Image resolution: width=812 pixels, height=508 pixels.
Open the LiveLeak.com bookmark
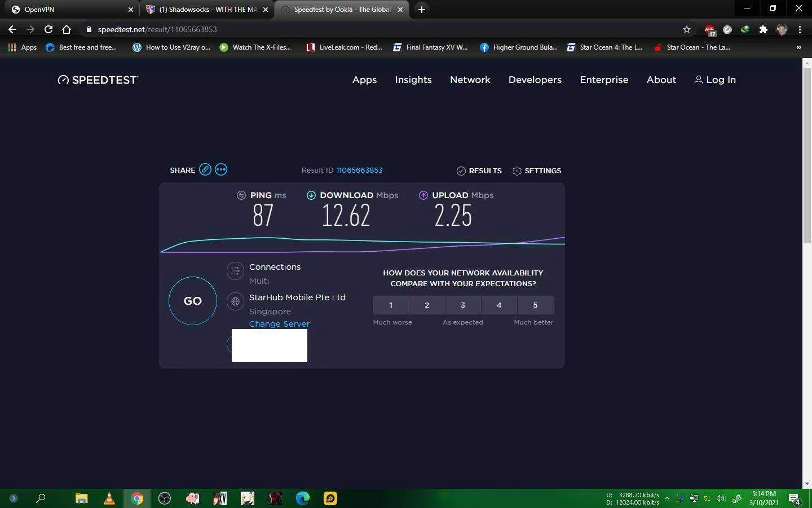tap(344, 47)
